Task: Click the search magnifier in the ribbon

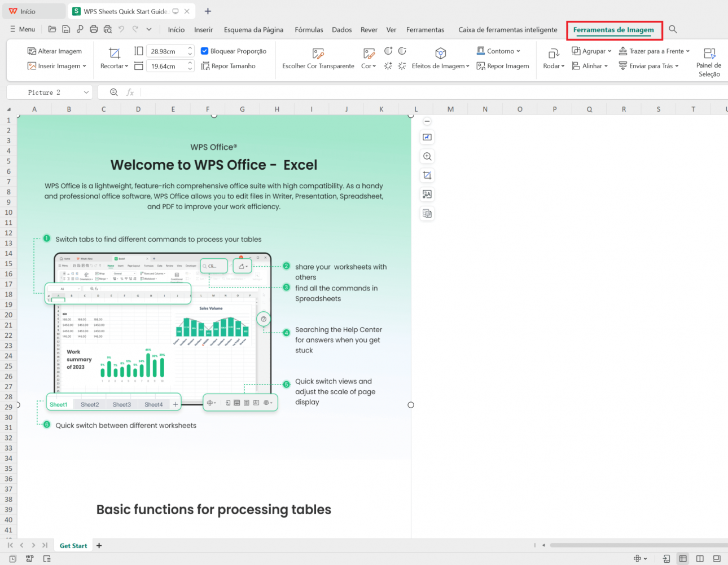Action: pyautogui.click(x=673, y=29)
